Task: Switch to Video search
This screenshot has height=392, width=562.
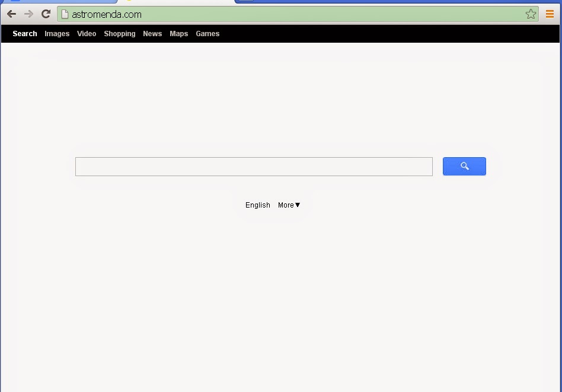Action: pyautogui.click(x=87, y=34)
